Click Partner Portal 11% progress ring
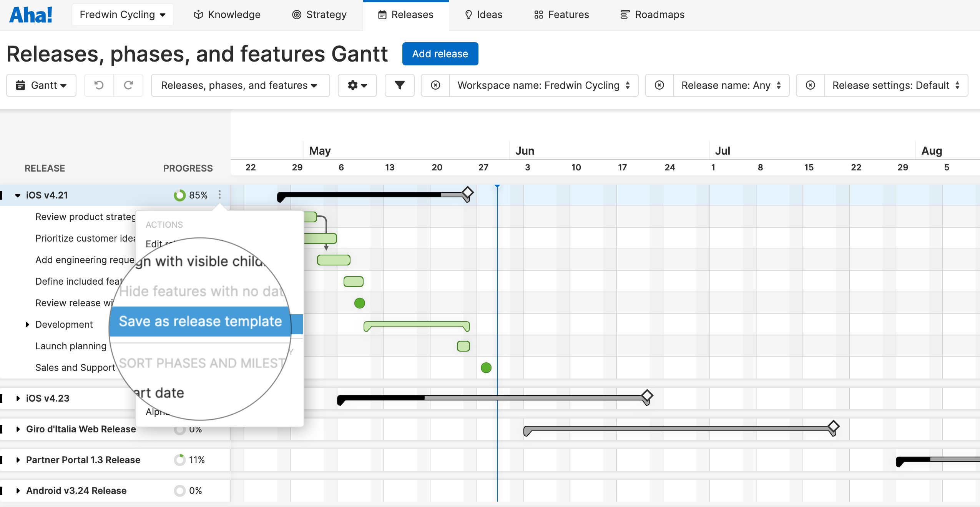Image resolution: width=980 pixels, height=507 pixels. [179, 460]
